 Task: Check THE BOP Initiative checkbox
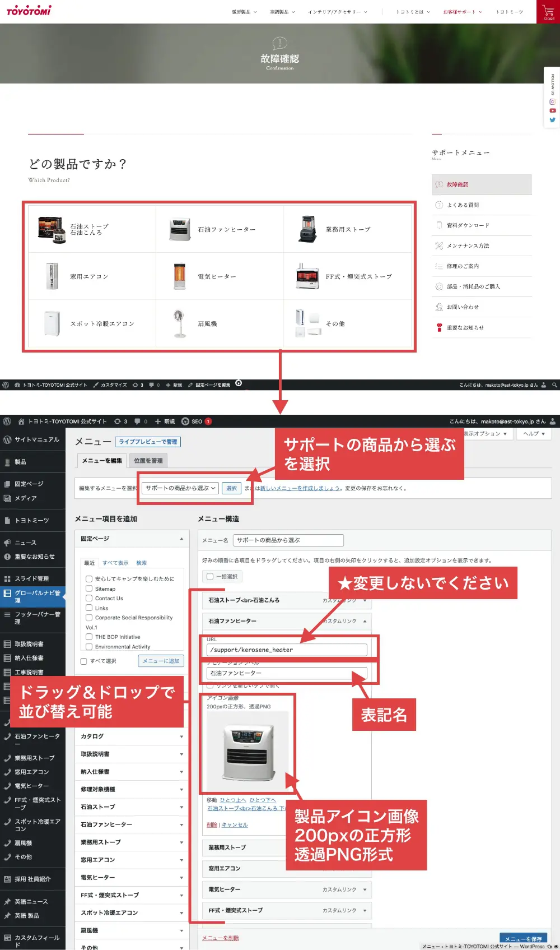point(89,637)
